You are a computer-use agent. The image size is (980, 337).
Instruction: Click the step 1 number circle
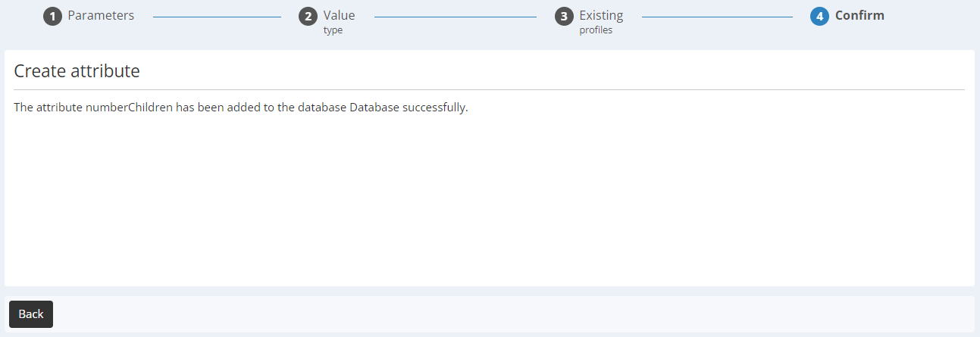click(52, 17)
